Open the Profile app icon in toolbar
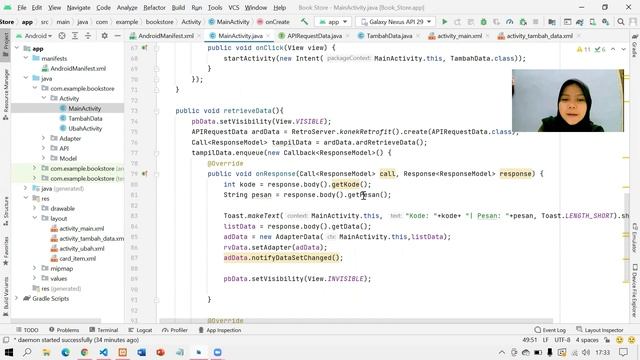The image size is (640, 360). click(x=509, y=22)
